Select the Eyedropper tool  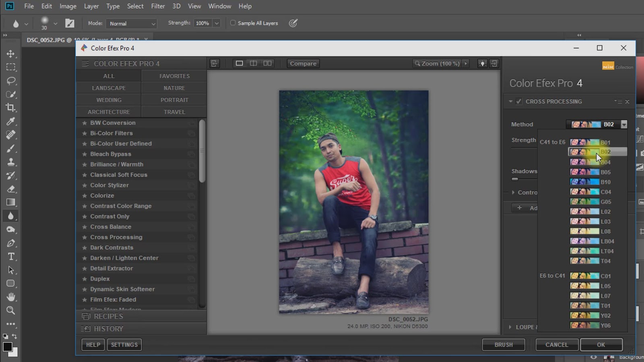[11, 121]
